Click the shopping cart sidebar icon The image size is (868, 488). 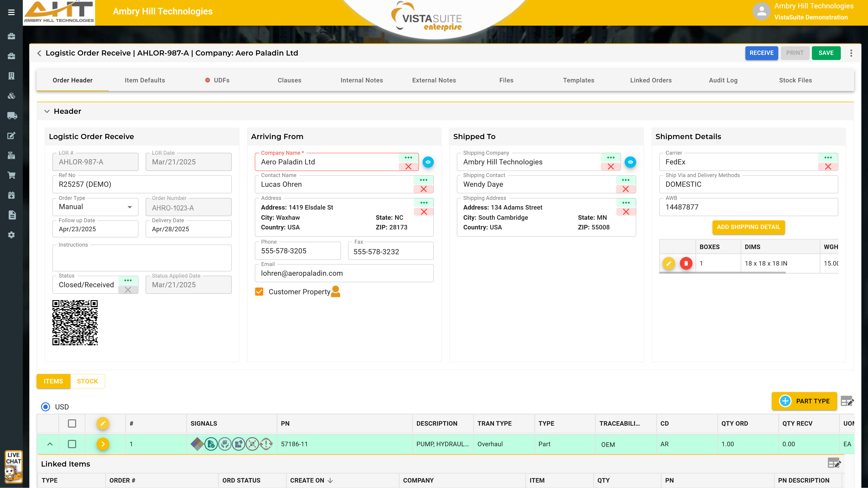coord(12,175)
